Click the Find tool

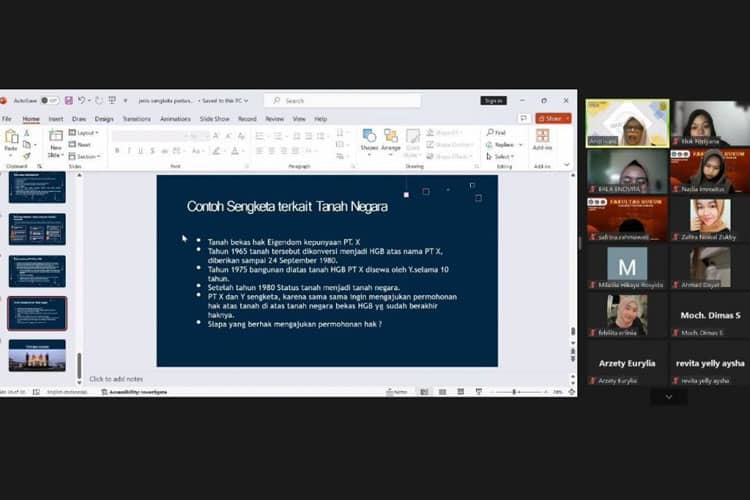click(496, 133)
